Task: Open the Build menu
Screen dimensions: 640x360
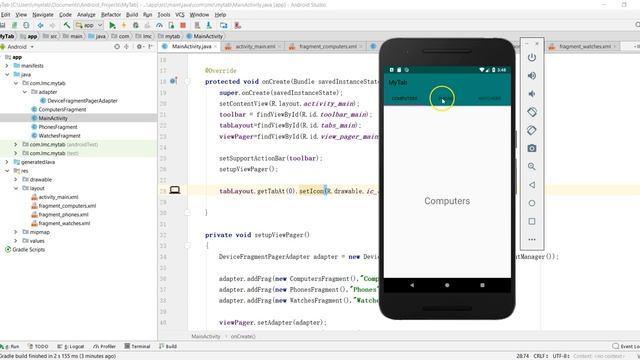Action: (x=132, y=15)
